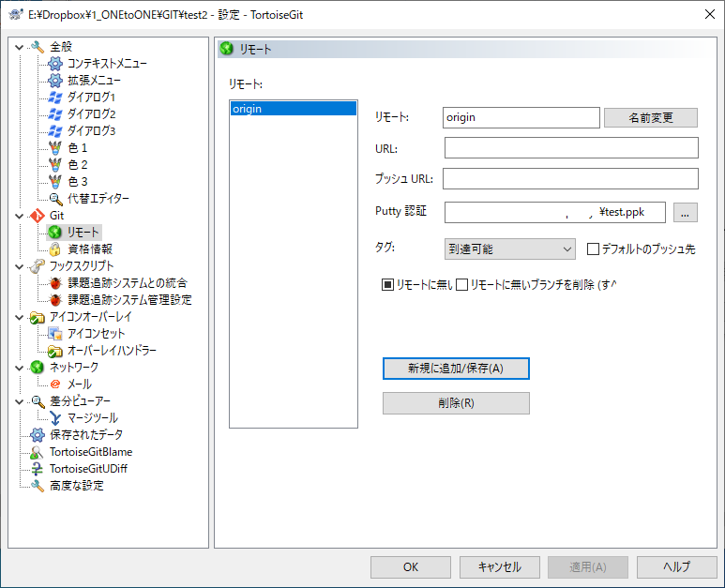Open TortoiseGitBlame settings label
Viewport: 725px width, 588px height.
[x=91, y=452]
